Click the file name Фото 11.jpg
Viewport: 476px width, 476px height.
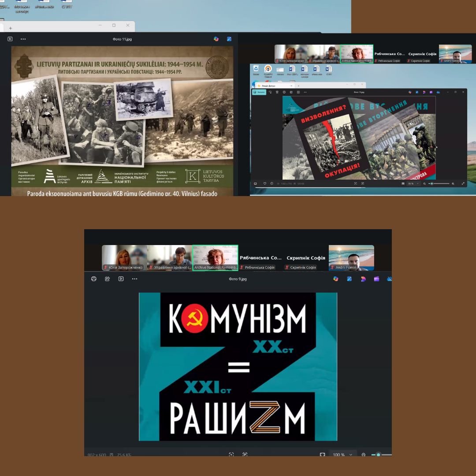(123, 39)
